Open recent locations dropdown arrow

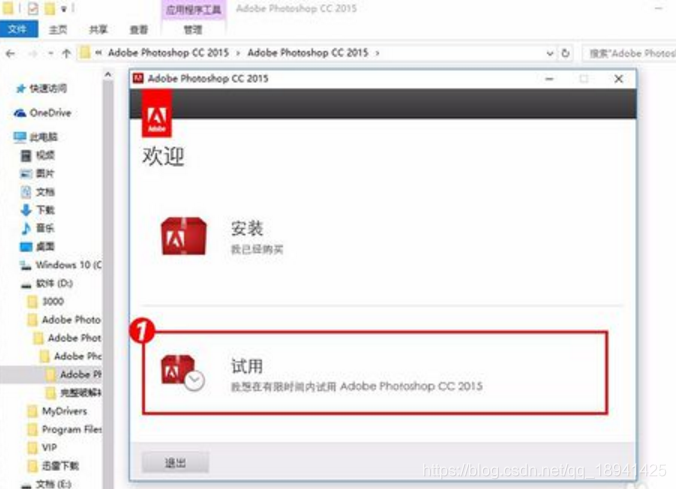pyautogui.click(x=51, y=53)
